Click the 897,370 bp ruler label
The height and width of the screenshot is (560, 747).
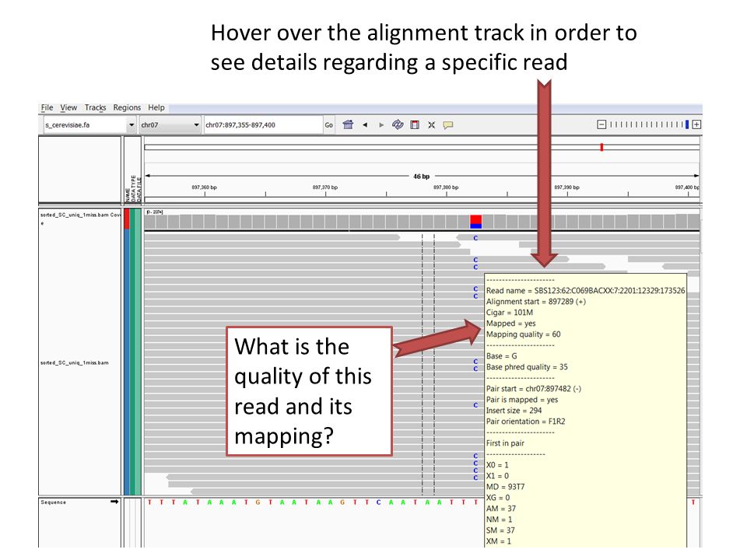(325, 187)
